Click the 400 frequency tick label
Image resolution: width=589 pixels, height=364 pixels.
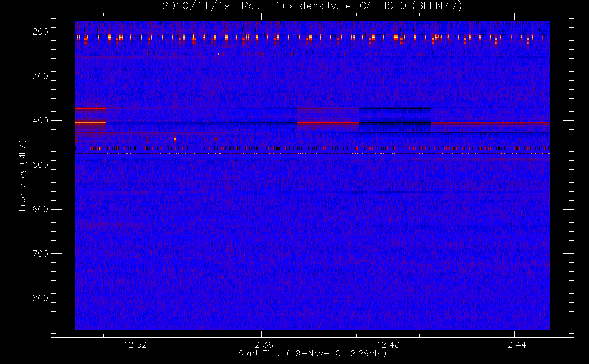[x=40, y=120]
